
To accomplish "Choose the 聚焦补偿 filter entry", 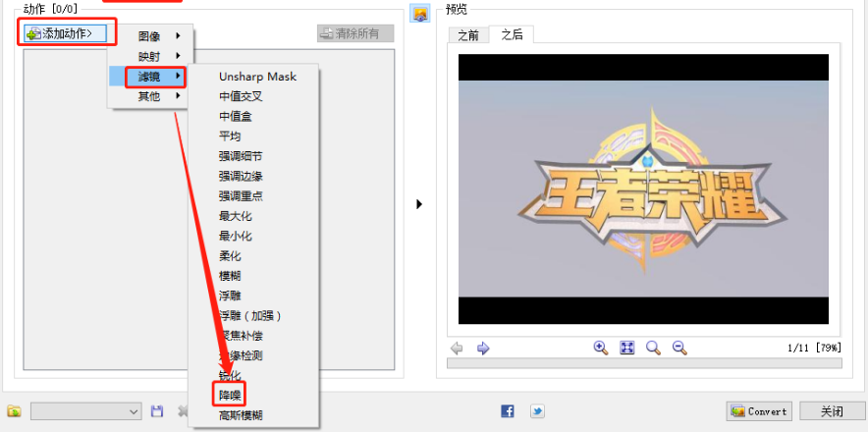I will tap(241, 336).
